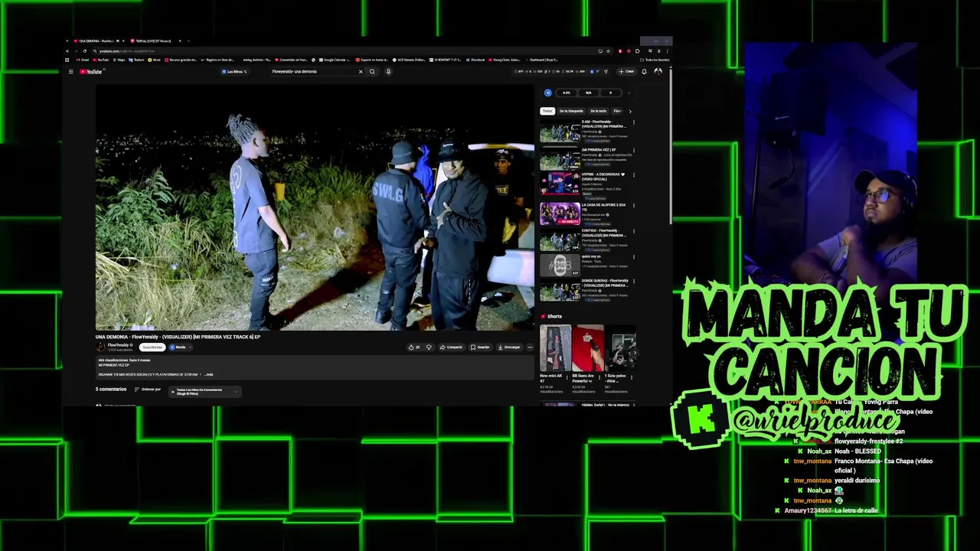Clear the YouTube search box text
Viewport: 980px width, 551px height.
(361, 71)
